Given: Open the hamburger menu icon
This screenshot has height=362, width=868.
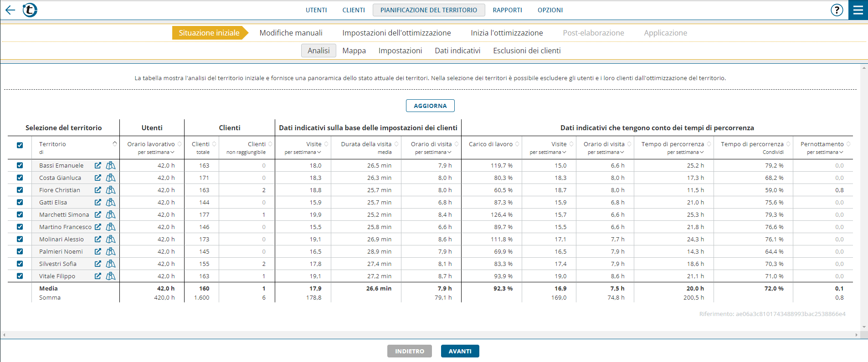Looking at the screenshot, I should tap(858, 10).
